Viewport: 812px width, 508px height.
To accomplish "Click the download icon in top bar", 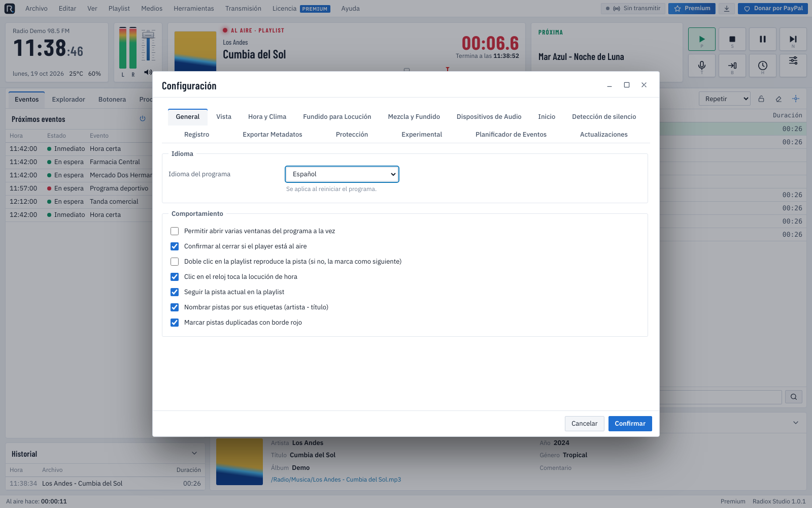I will (x=727, y=9).
